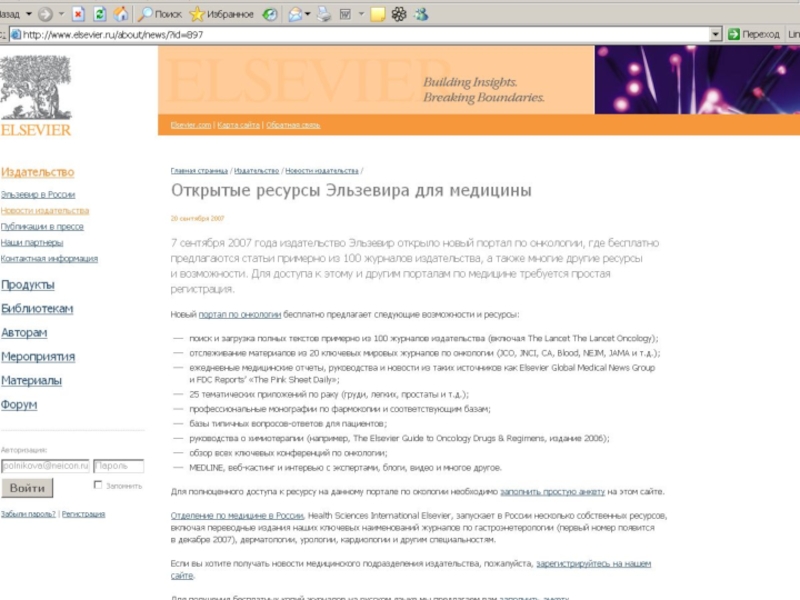Open History green clock icon
Screen dimensions: 800x600
[x=270, y=14]
